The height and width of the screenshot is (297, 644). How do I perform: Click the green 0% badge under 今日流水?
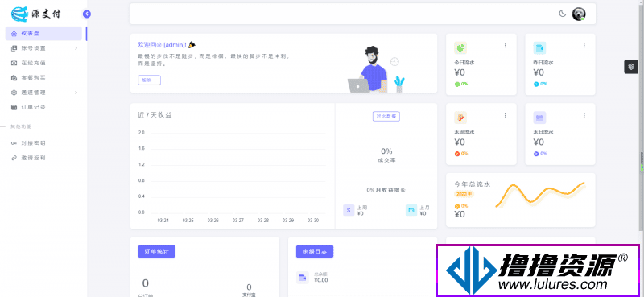pos(461,84)
